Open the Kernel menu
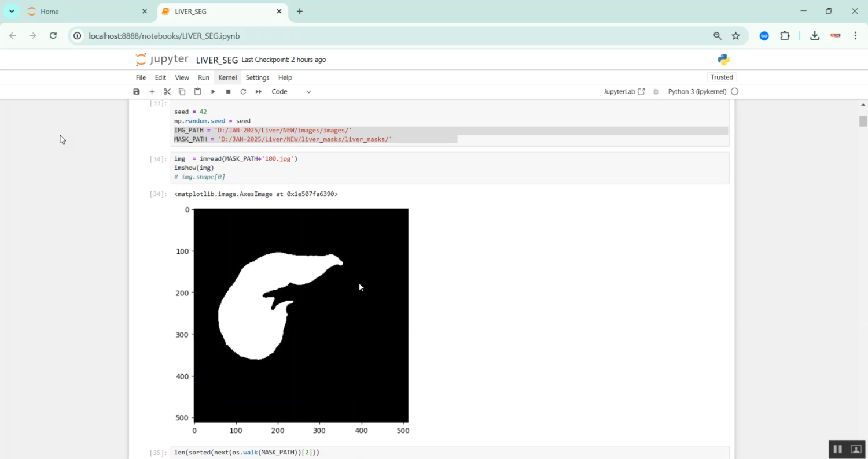 click(x=227, y=77)
